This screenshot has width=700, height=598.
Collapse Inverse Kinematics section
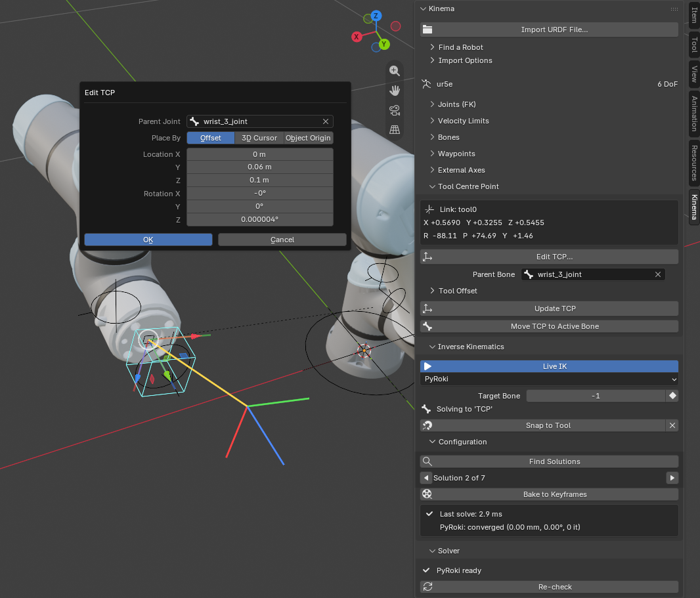point(432,347)
